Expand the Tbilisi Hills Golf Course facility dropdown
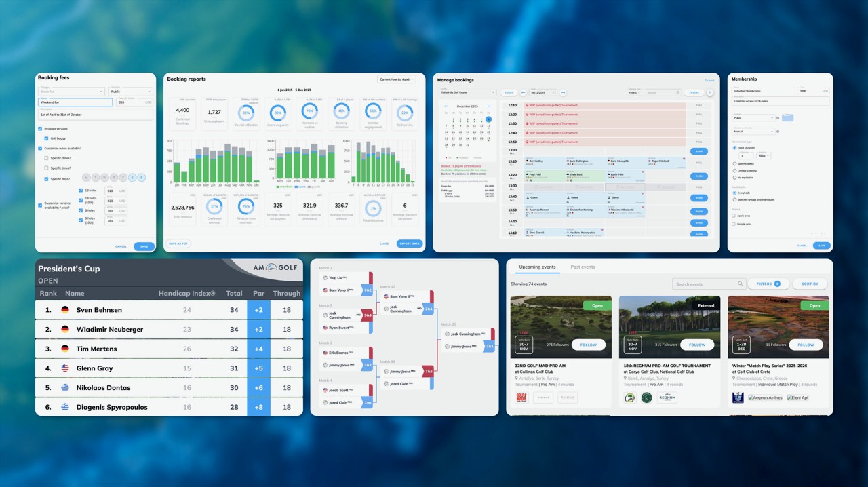 pyautogui.click(x=468, y=92)
